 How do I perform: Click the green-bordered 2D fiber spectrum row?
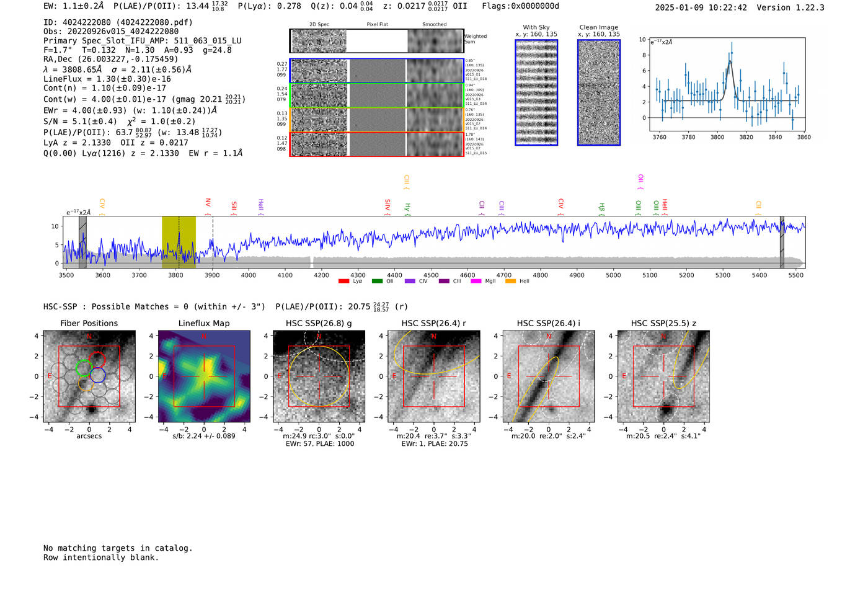(x=376, y=96)
